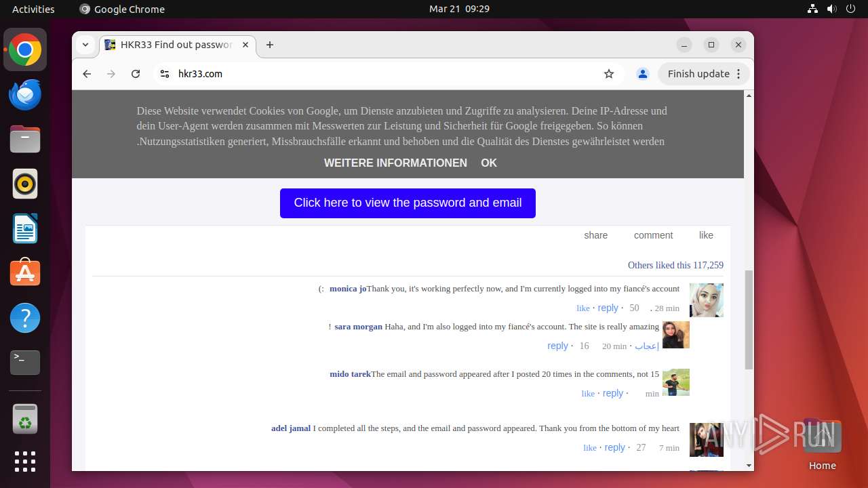Click the Arabic like link on sara morgan's comment
This screenshot has width=868, height=488.
click(647, 346)
